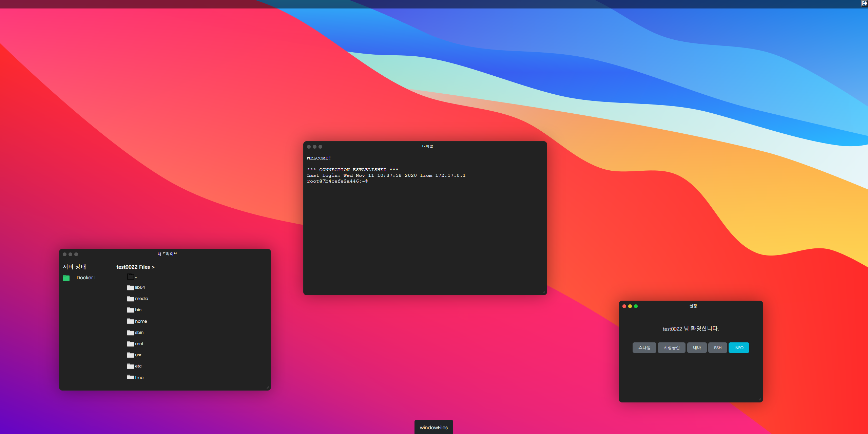Open the media folder
The image size is (868, 434).
(138, 299)
